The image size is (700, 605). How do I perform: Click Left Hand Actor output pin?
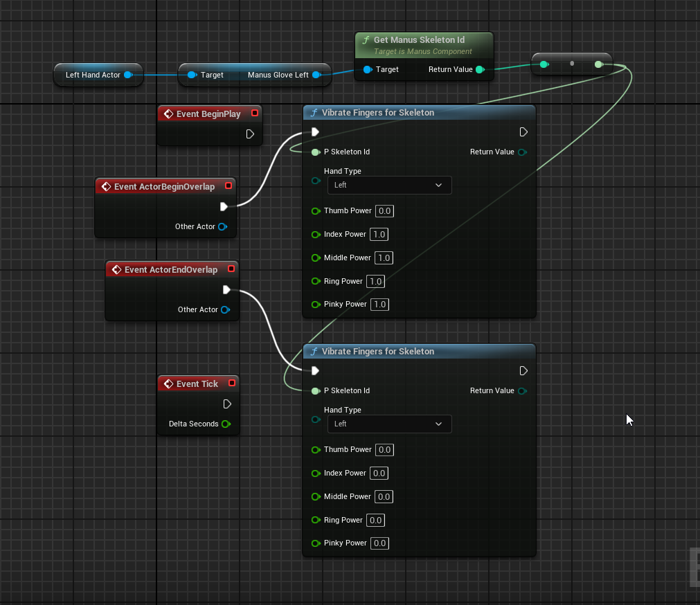pyautogui.click(x=128, y=75)
